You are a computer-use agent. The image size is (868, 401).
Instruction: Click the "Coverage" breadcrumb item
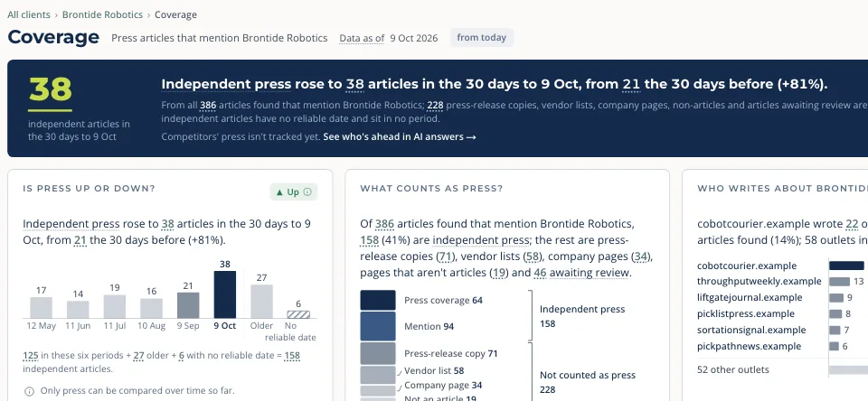tap(175, 15)
